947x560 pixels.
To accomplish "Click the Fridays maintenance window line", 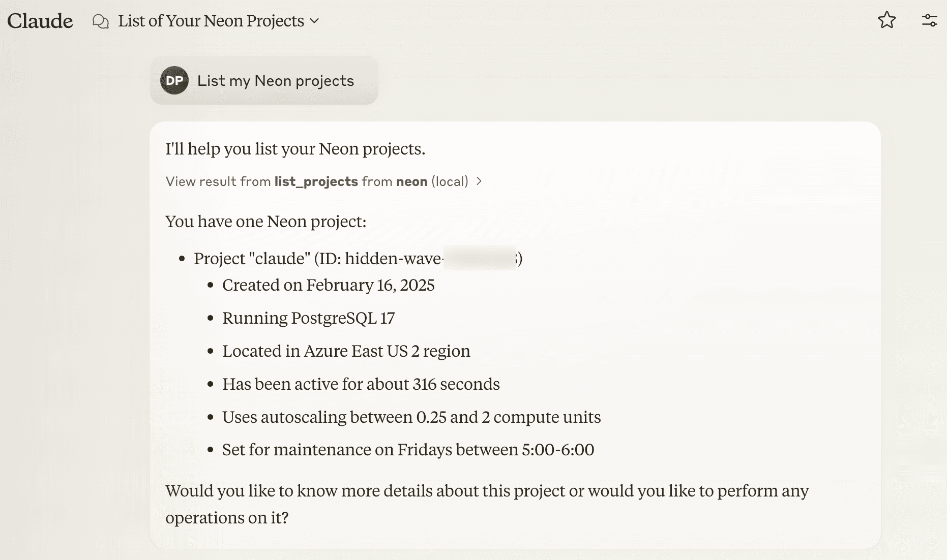I will coord(408,450).
